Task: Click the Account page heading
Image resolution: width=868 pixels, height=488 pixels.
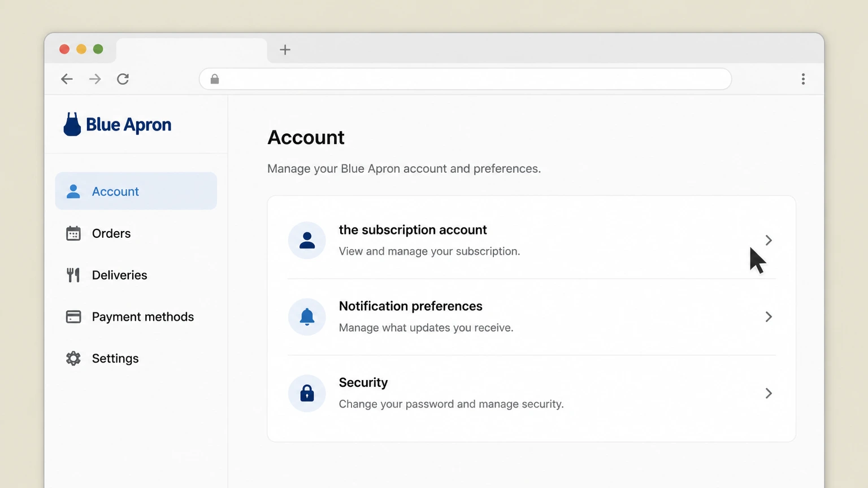Action: [306, 137]
